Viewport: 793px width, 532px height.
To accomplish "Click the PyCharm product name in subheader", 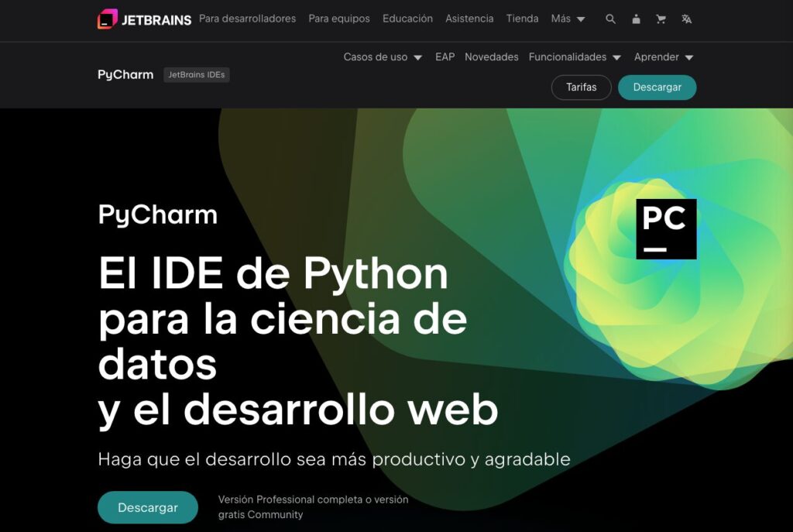I will [125, 75].
